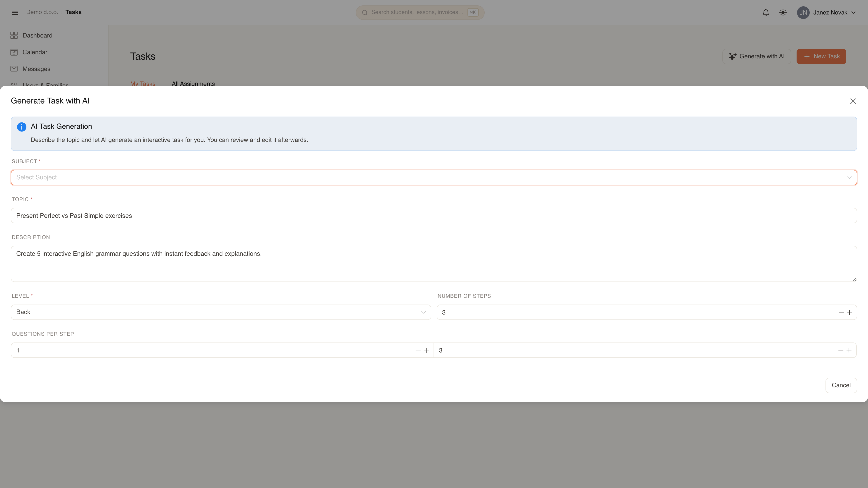Close the Generate Task with AI dialog
This screenshot has width=868, height=488.
[x=853, y=101]
